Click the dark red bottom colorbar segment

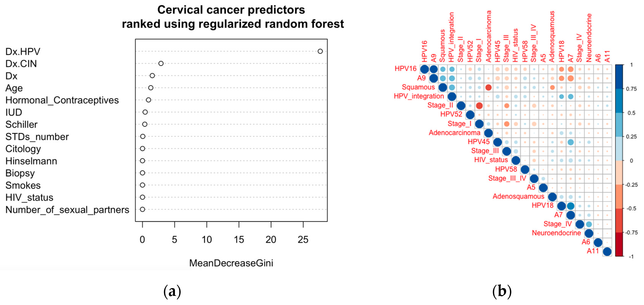coord(619,244)
